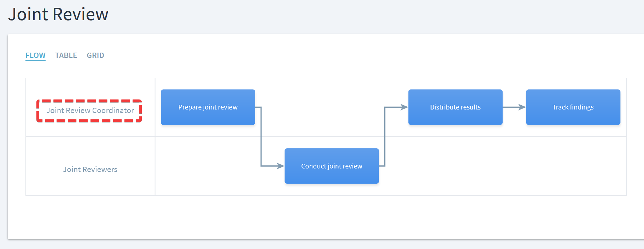Open the Distribute results step

tap(455, 107)
